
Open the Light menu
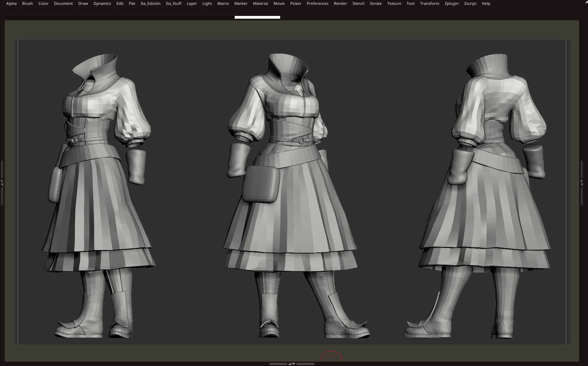[x=207, y=3]
